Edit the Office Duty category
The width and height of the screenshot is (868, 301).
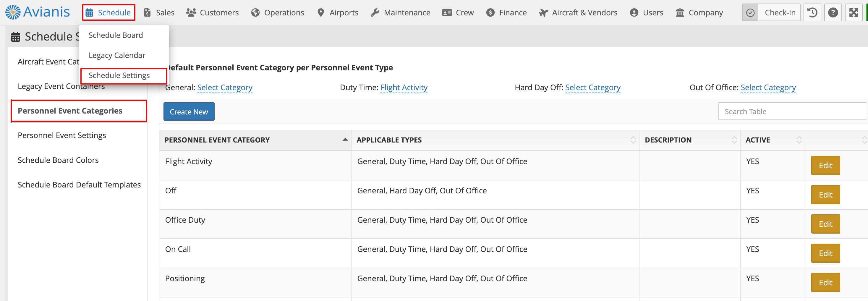tap(825, 224)
